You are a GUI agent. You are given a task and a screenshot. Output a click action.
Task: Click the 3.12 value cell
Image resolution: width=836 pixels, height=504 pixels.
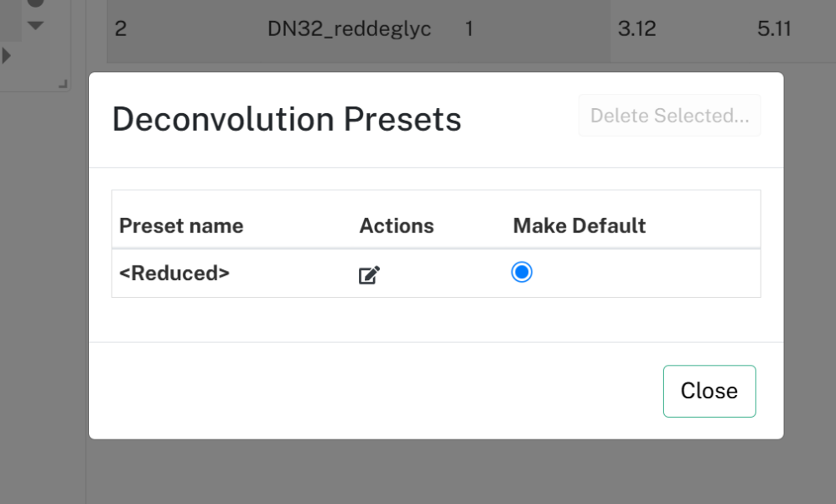[636, 29]
